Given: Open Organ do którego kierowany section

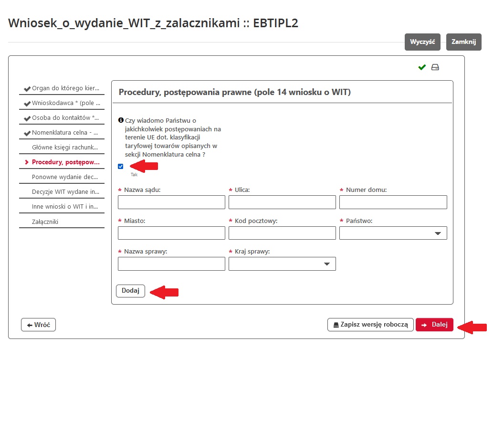Looking at the screenshot, I should click(x=64, y=88).
